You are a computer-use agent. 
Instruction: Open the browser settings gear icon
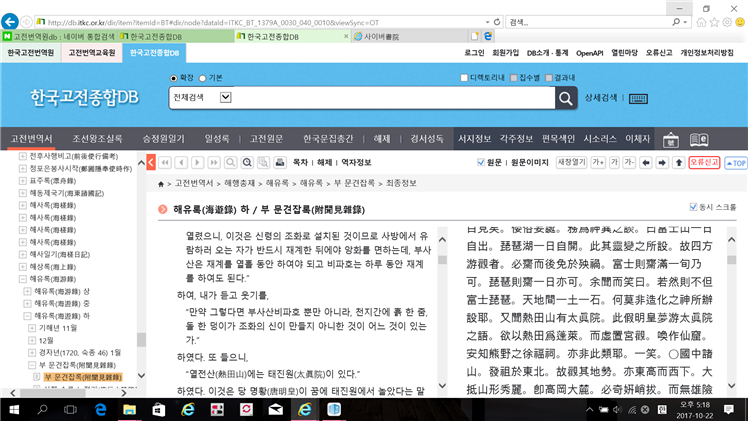tap(727, 22)
